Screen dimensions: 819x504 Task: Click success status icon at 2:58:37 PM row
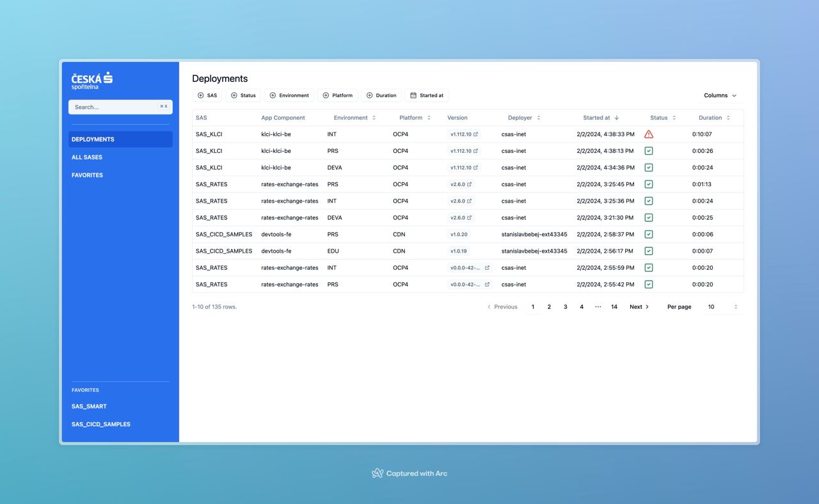pyautogui.click(x=649, y=234)
